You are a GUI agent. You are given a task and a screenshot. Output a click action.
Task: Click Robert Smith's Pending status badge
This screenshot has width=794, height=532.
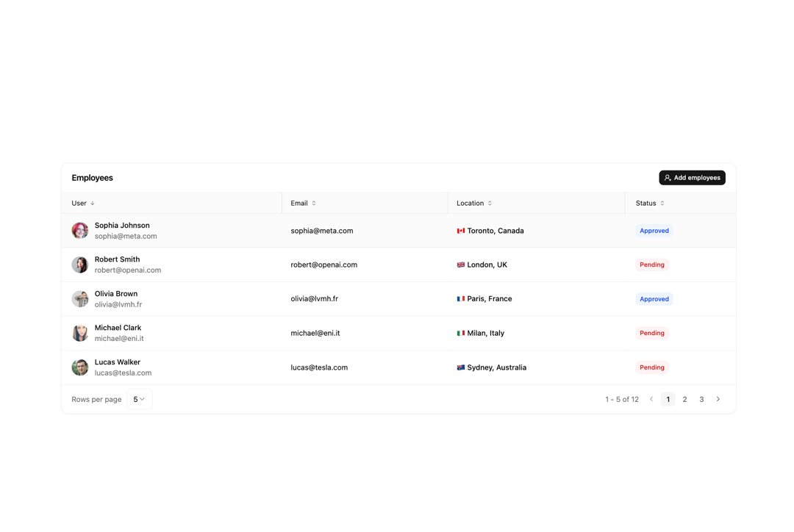click(652, 265)
